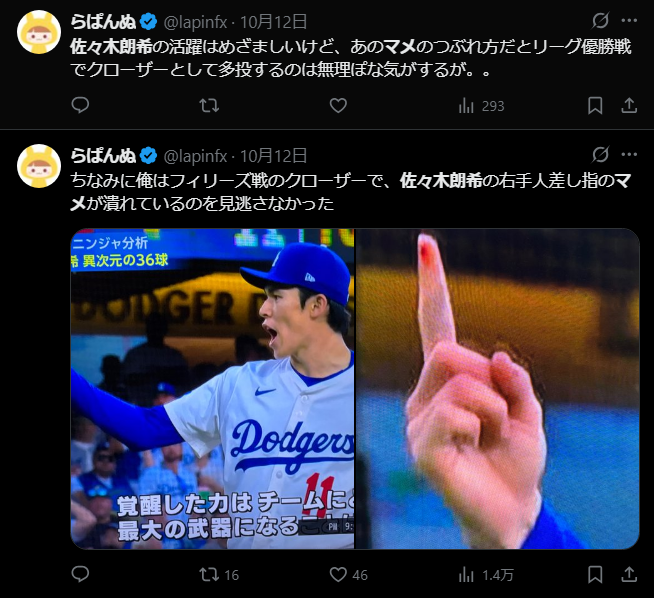This screenshot has width=654, height=598.
Task: View analytics showing 293 views
Action: click(481, 106)
